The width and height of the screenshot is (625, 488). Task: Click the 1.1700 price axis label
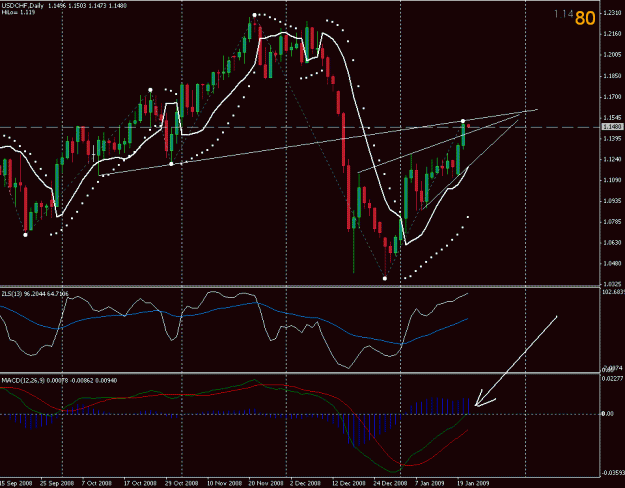(x=612, y=96)
